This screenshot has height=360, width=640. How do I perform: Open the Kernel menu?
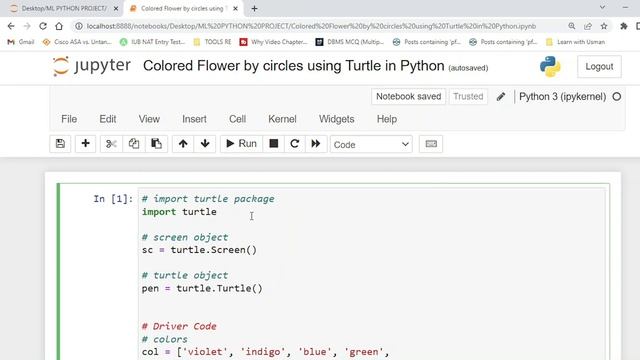(x=282, y=119)
